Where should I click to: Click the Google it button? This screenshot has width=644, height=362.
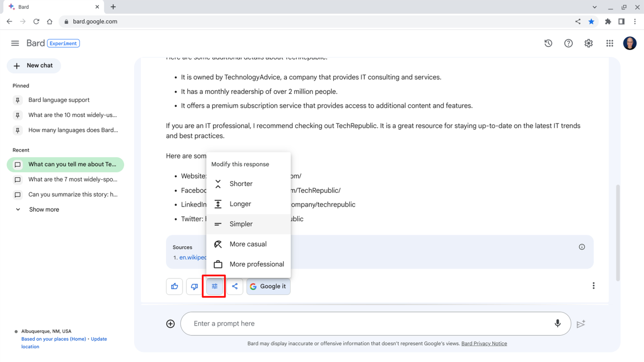(x=268, y=286)
